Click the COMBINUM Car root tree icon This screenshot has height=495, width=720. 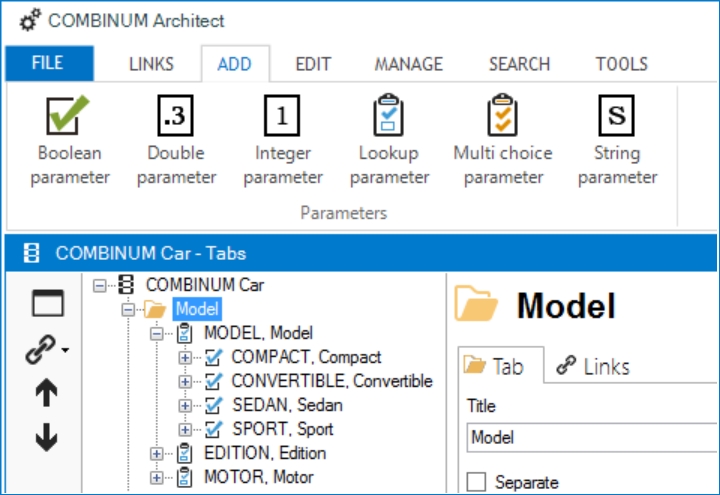tap(126, 285)
